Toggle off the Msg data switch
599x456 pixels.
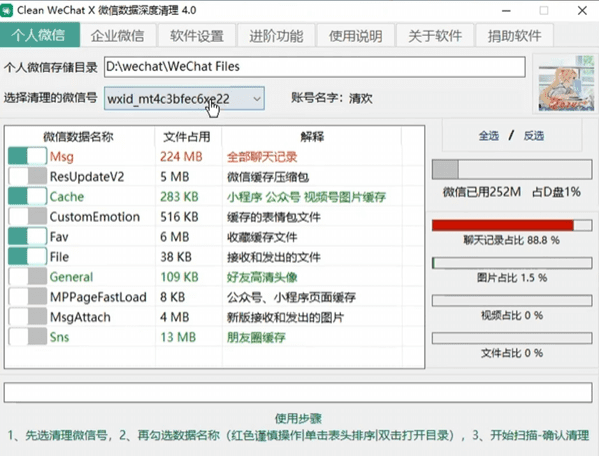28,157
